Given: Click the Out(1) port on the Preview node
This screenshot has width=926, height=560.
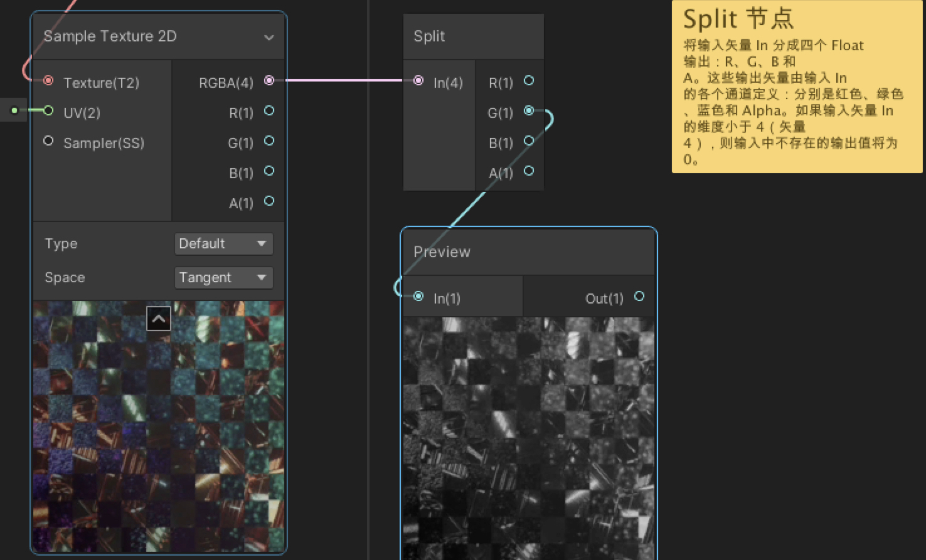Looking at the screenshot, I should click(x=639, y=296).
